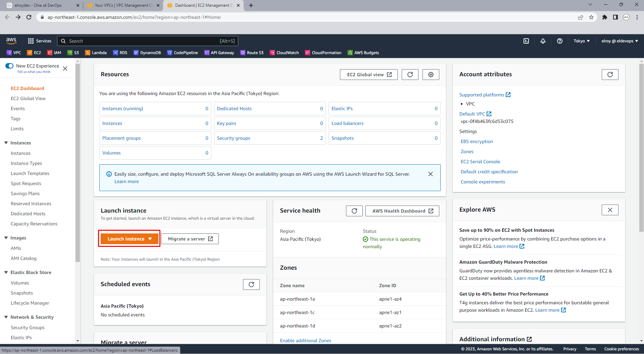Open a new browser tab

[x=251, y=5]
